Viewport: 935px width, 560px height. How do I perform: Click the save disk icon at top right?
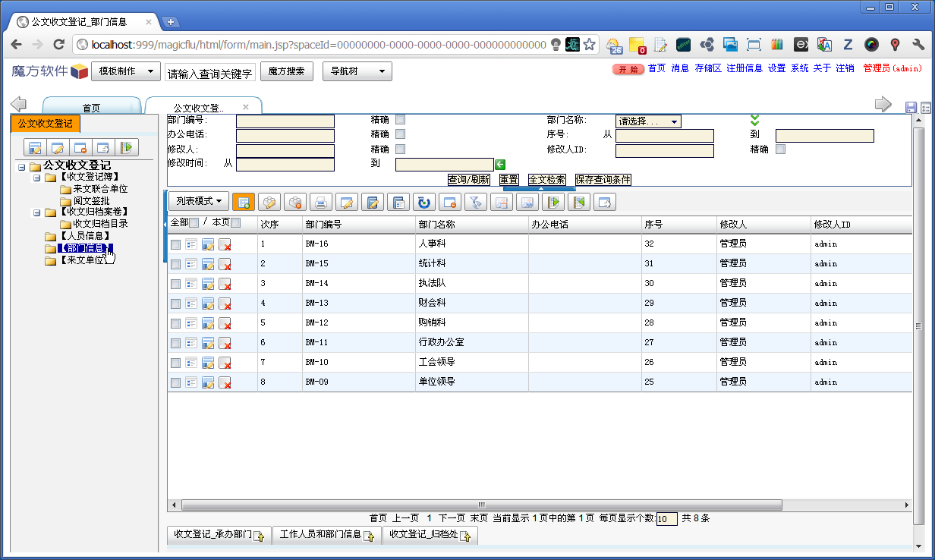tap(911, 109)
